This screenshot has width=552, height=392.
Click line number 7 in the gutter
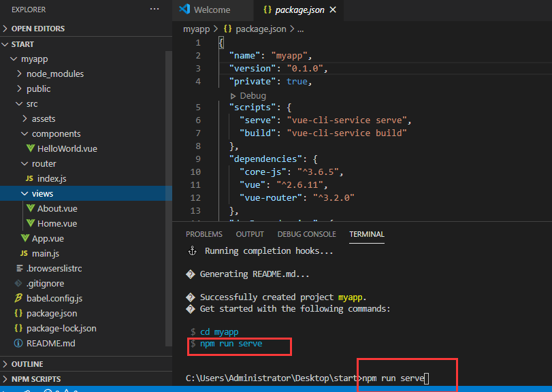point(198,133)
